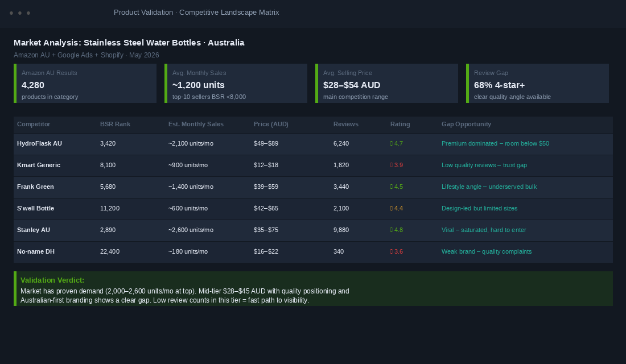Click the Avg. Monthly Sales ~1,200 units card

click(236, 84)
